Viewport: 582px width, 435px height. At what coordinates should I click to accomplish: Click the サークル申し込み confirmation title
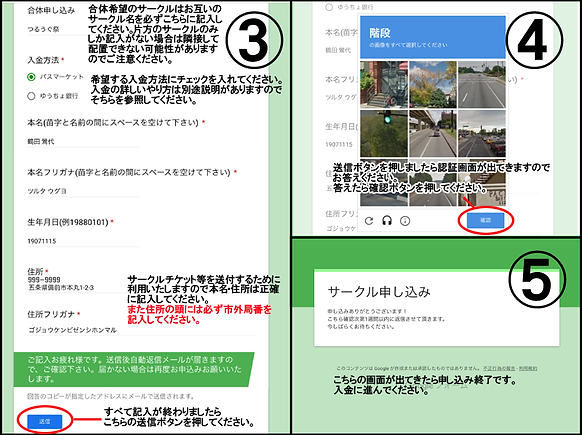coord(379,292)
